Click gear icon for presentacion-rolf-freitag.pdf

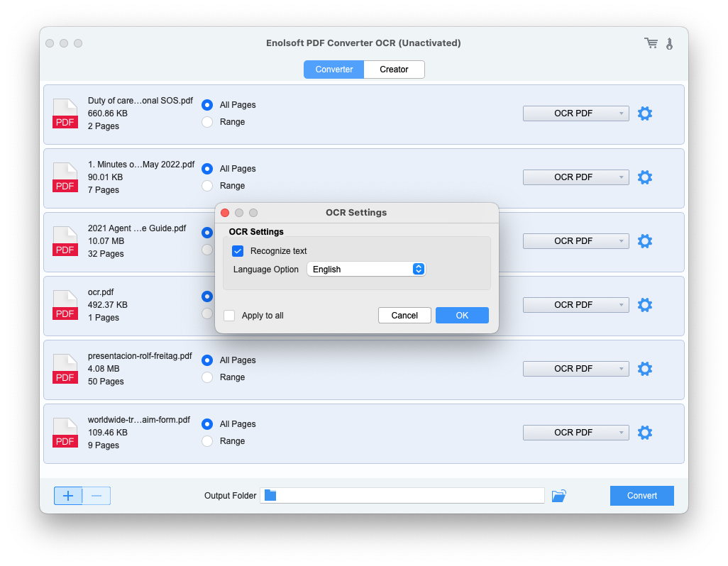click(x=644, y=369)
